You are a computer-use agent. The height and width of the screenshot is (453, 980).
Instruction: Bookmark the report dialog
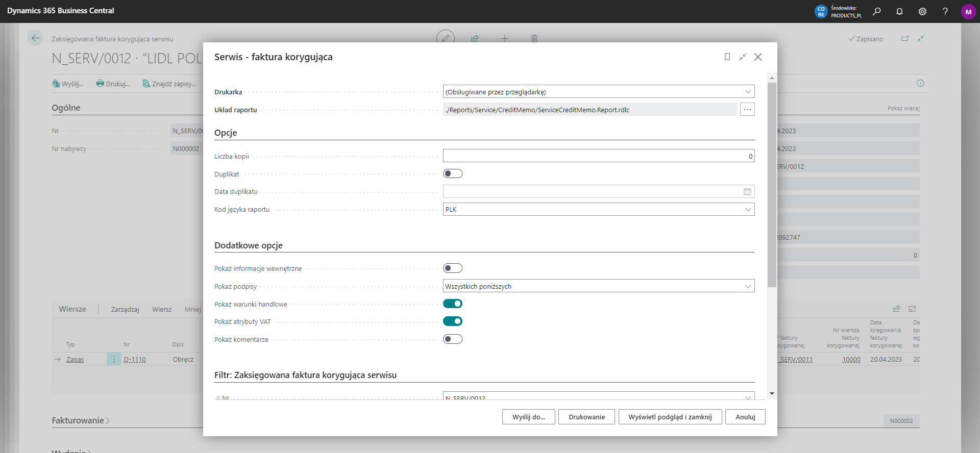(727, 57)
